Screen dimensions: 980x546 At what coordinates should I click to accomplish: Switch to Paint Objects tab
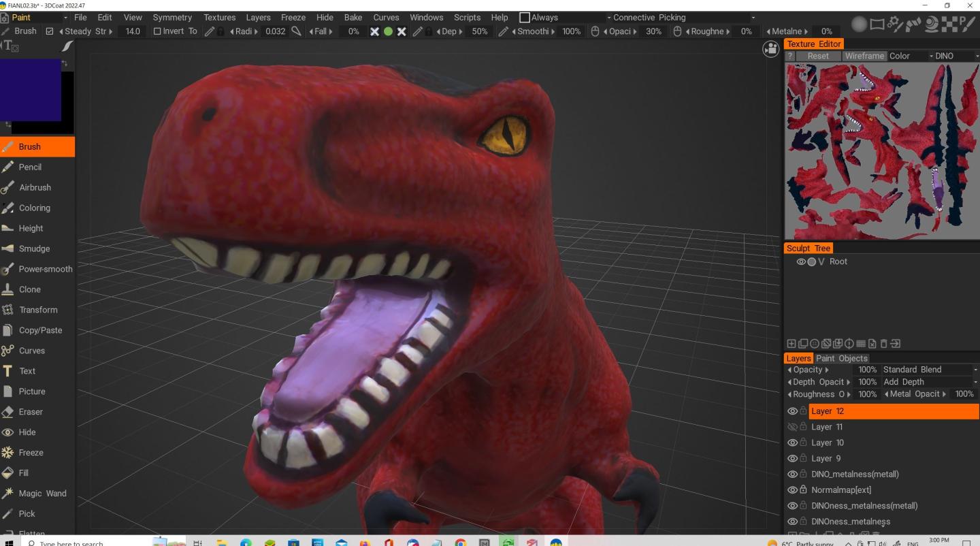(842, 358)
